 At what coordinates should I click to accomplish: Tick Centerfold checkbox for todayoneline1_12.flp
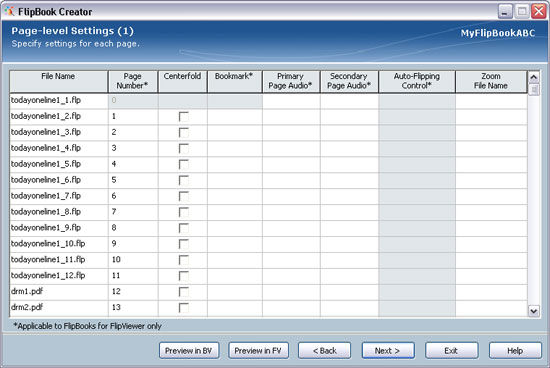183,276
